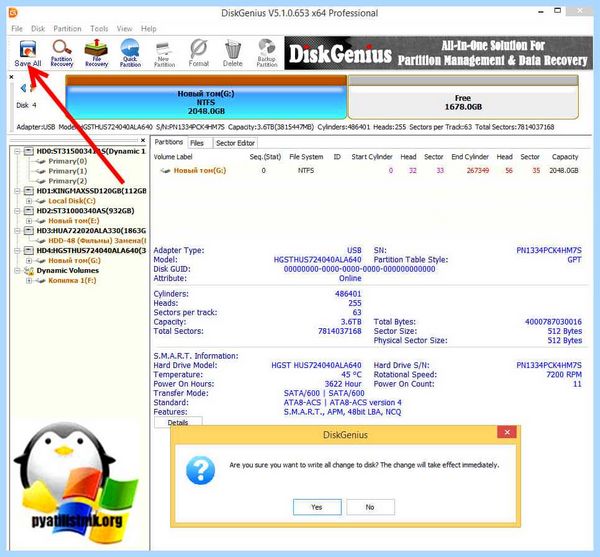
Task: Collapse the HD2:ST31000340AS disk node
Action: pyautogui.click(x=17, y=211)
